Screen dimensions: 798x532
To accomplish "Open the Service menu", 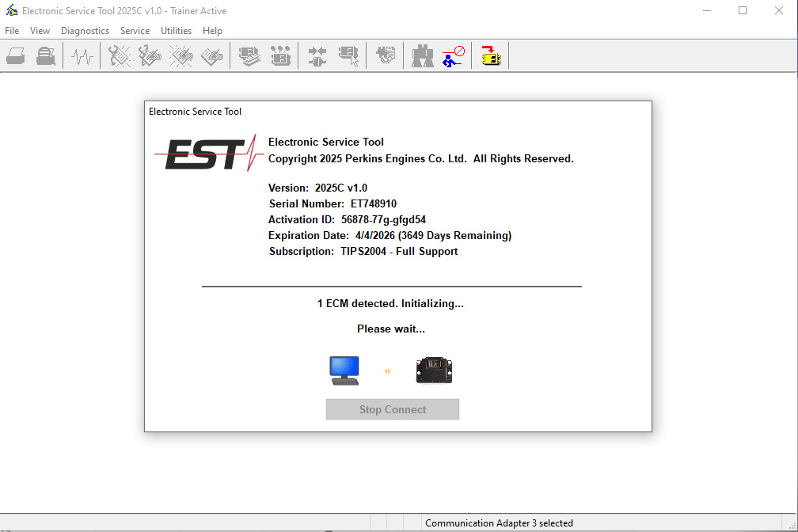I will tap(135, 31).
